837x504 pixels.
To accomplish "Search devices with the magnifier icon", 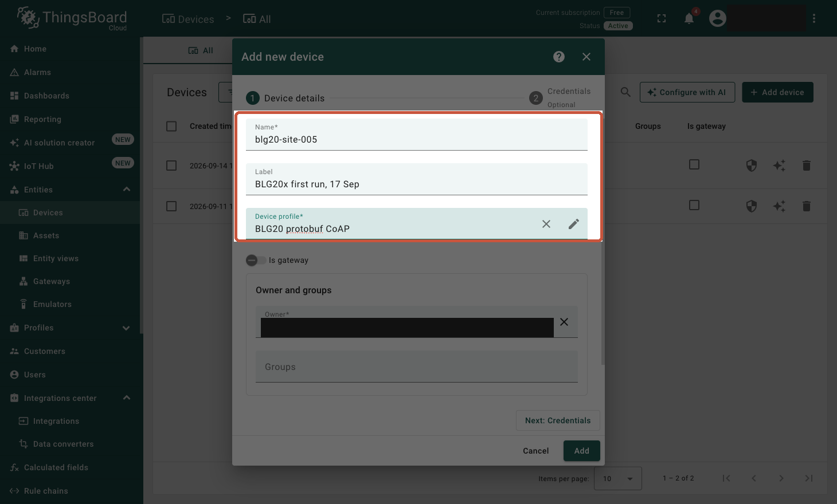I will 625,92.
